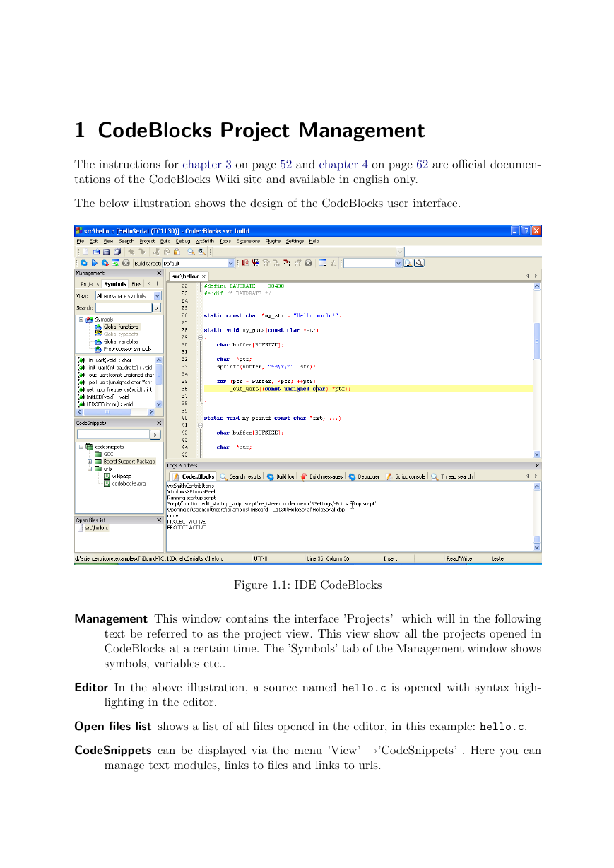Viewport: 614px width, 868px height.
Task: Click the Paste clipboard icon
Action: [177, 252]
